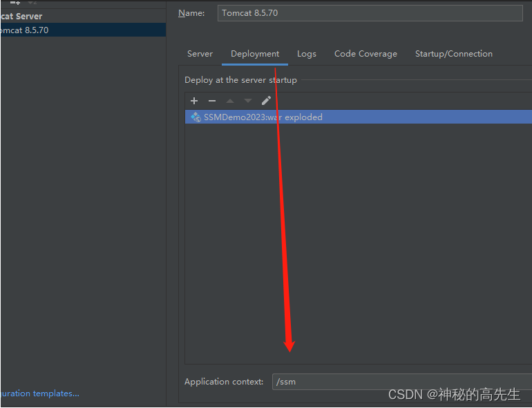Move artifact down with down arrow
The height and width of the screenshot is (408, 532).
(248, 101)
